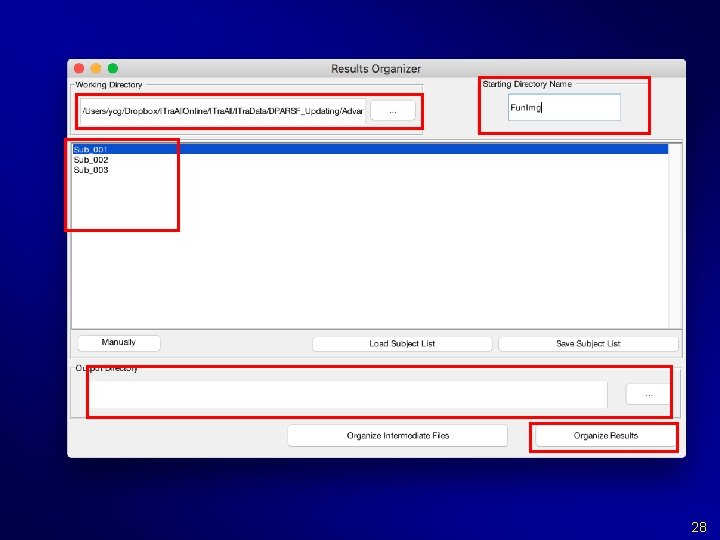Click Organize Intermediate Files button
Viewport: 720px width, 540px height.
[x=398, y=436]
